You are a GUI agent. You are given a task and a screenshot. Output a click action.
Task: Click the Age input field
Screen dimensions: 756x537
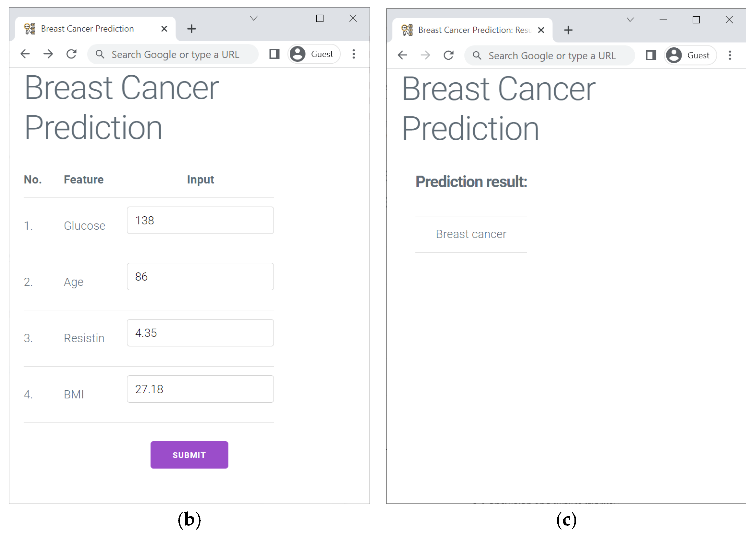tap(200, 276)
